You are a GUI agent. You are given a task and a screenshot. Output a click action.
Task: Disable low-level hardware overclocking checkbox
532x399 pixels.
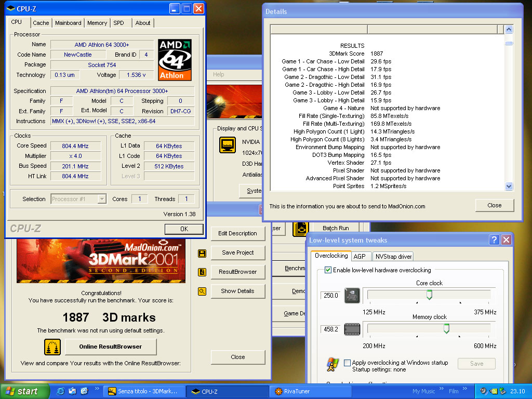pos(328,270)
